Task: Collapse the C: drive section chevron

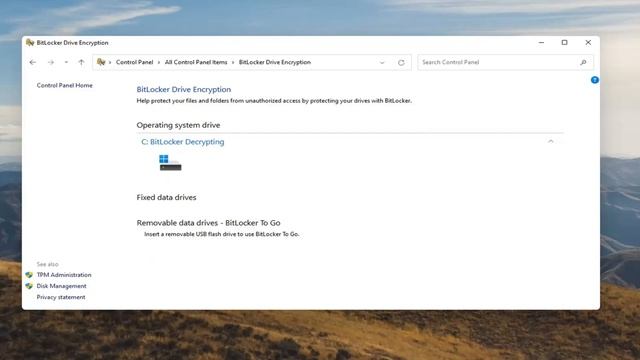Action: 551,142
